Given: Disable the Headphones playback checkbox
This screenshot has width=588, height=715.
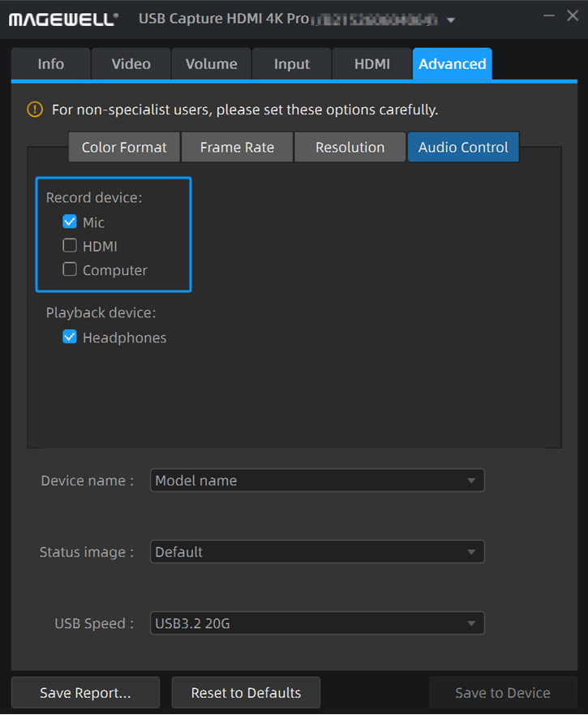Looking at the screenshot, I should point(70,337).
